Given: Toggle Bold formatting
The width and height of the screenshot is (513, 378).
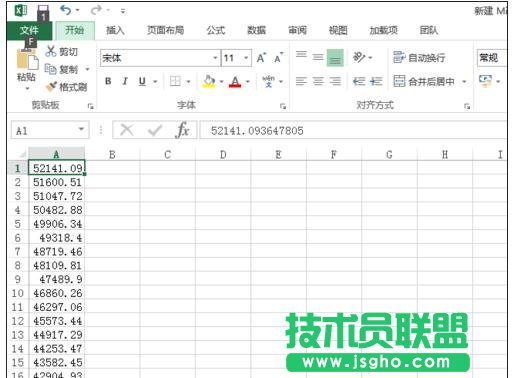Looking at the screenshot, I should click(108, 81).
